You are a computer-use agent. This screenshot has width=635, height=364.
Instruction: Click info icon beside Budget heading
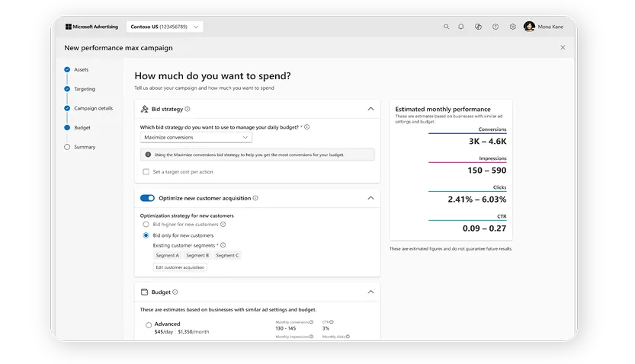(175, 292)
